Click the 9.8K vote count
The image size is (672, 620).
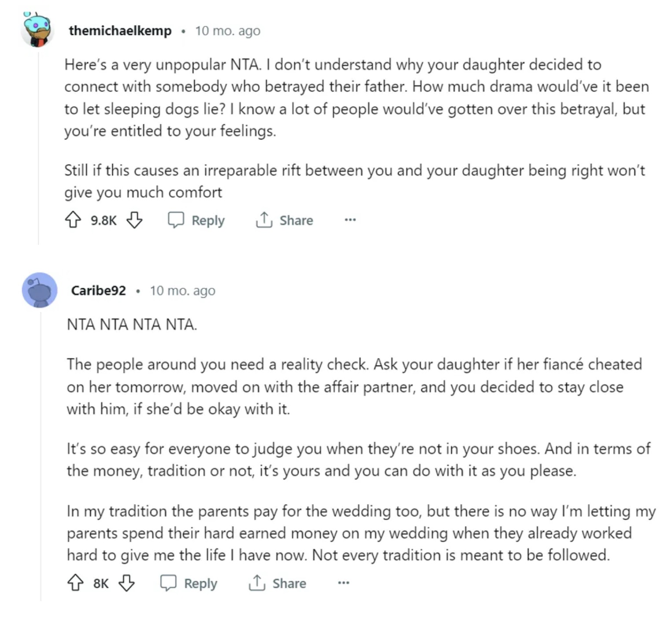103,220
